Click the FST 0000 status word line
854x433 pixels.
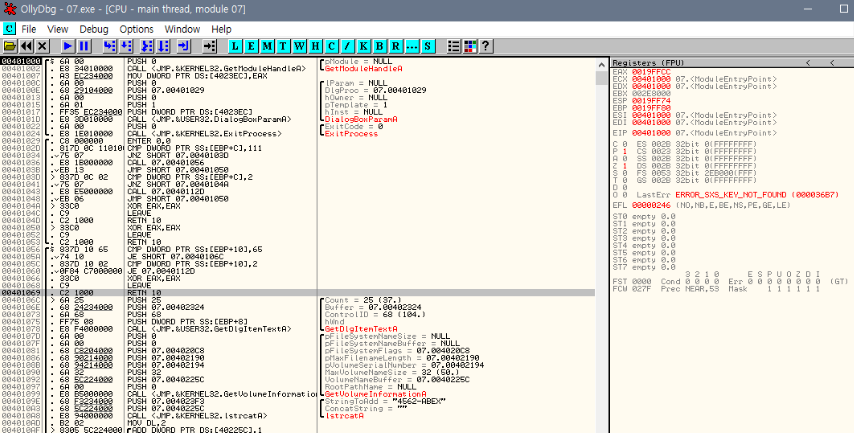(x=730, y=281)
